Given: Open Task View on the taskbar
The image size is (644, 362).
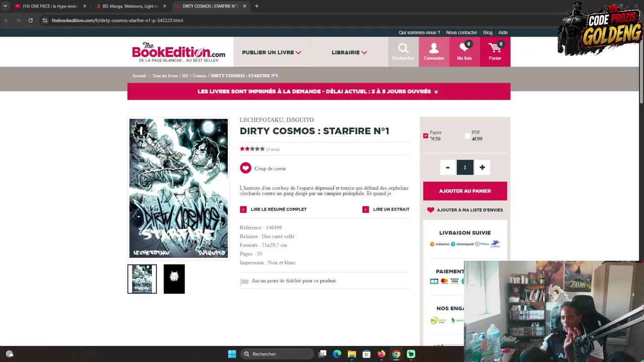Looking at the screenshot, I should [323, 354].
